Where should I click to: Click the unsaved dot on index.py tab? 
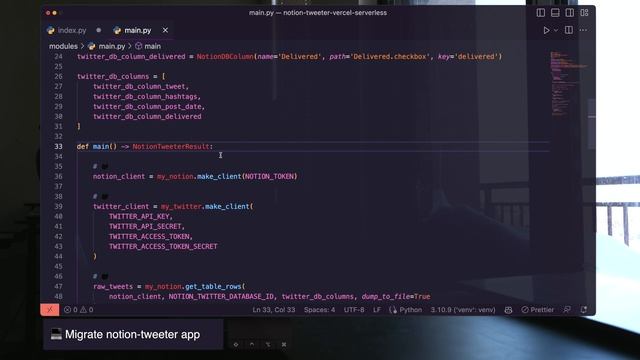tap(98, 30)
